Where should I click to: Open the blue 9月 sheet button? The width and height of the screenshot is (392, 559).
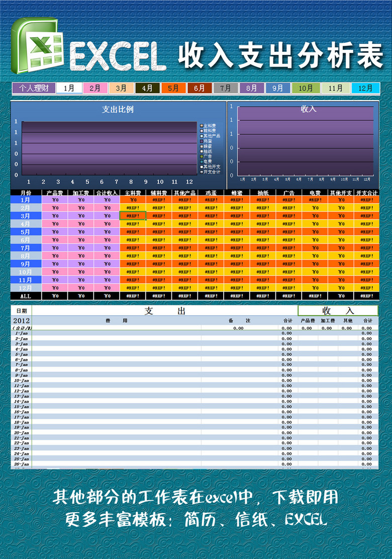tap(278, 88)
